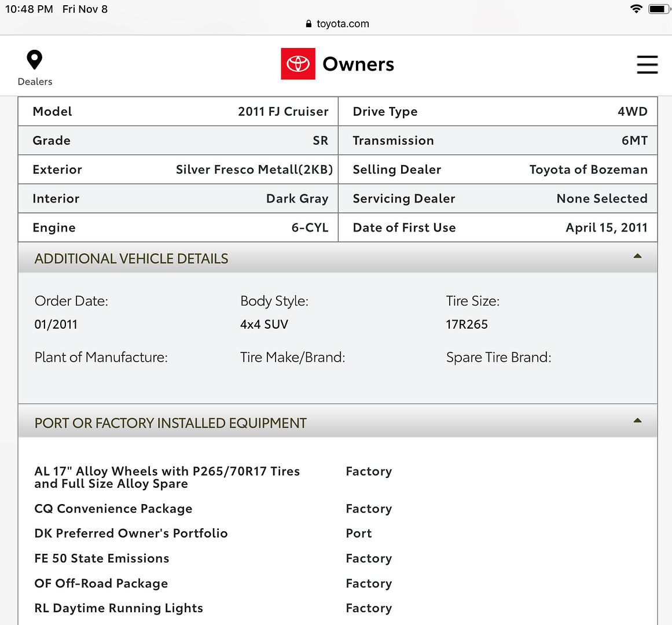Select the tire size 17R265
The width and height of the screenshot is (672, 625).
tap(467, 324)
